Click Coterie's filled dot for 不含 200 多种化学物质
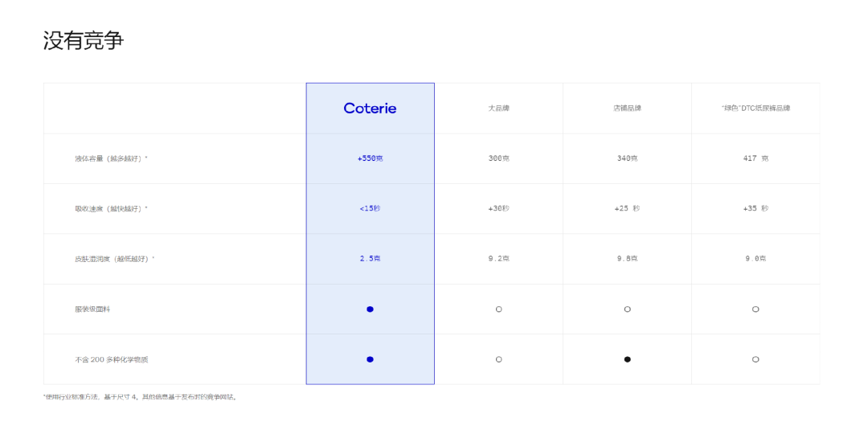This screenshot has height=422, width=868. [370, 359]
